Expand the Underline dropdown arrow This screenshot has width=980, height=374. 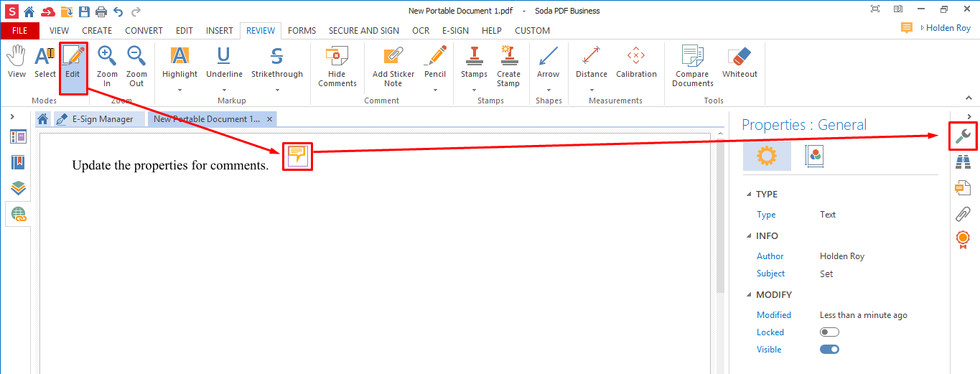pos(224,90)
